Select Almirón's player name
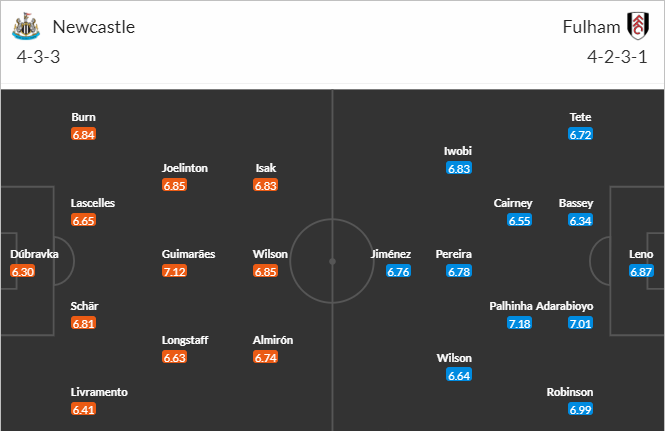Screen dimensions: 665x431 coord(273,340)
